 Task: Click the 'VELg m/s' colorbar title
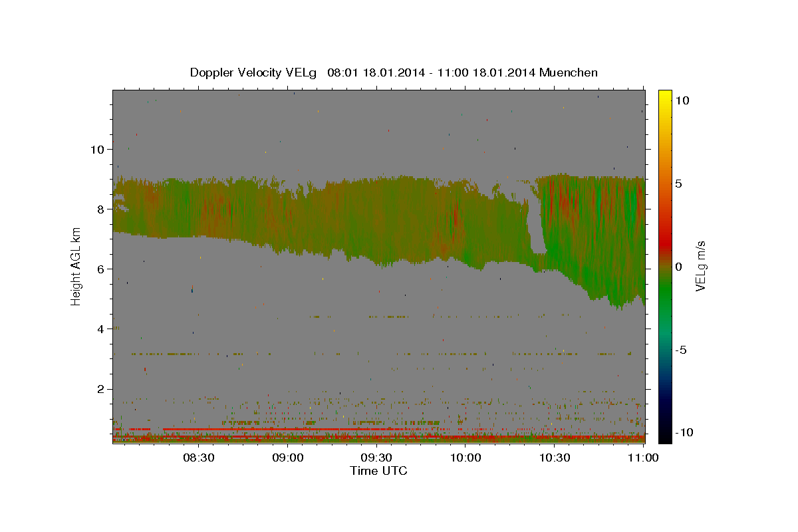coord(702,267)
